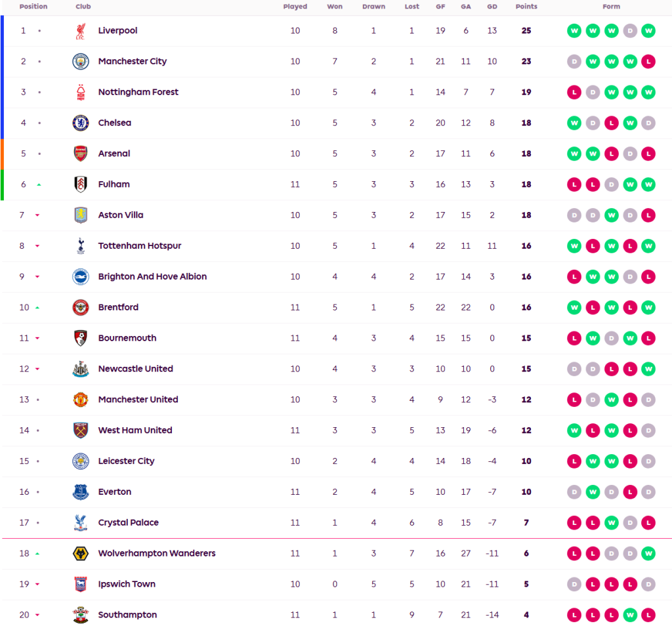
Task: Select the Newcastle United team name
Action: click(135, 369)
